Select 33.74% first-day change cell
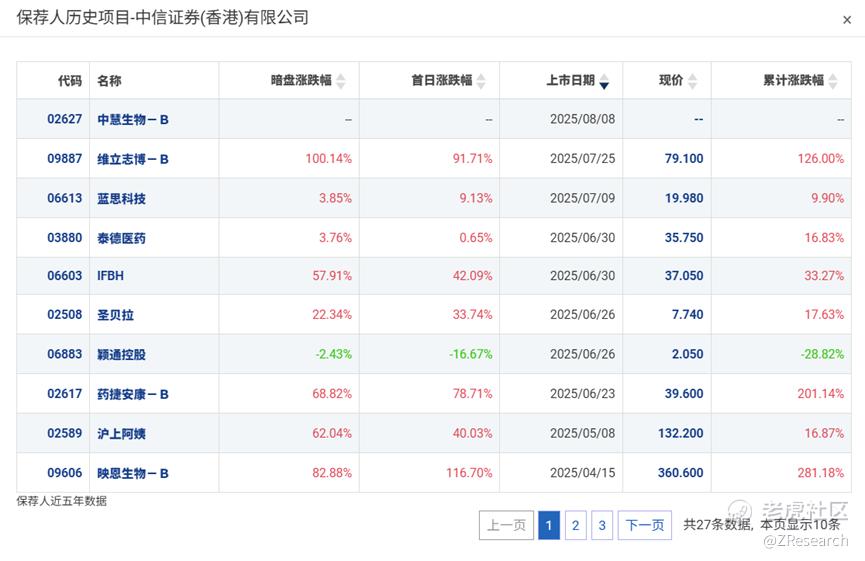 coord(473,314)
